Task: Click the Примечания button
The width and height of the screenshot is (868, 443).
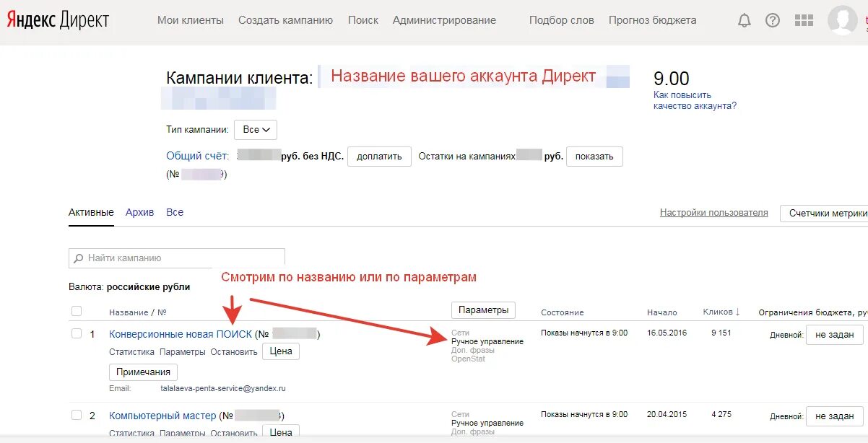Action: click(143, 372)
